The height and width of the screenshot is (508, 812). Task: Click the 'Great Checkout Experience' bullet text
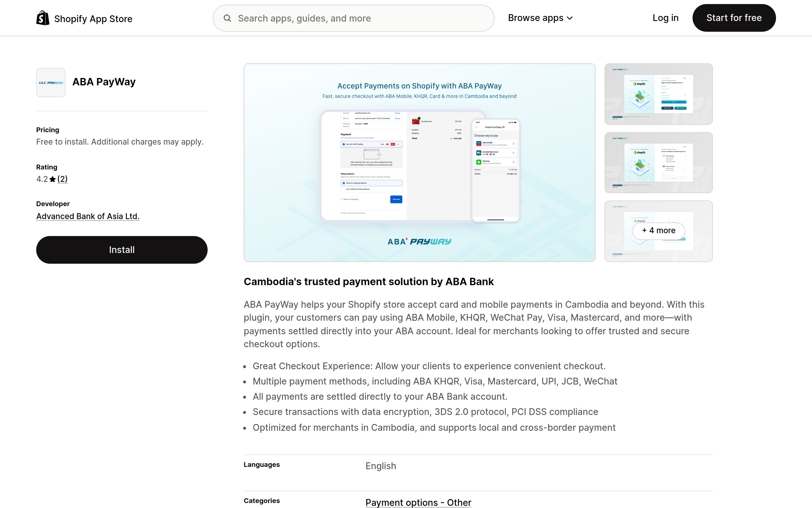tap(429, 366)
